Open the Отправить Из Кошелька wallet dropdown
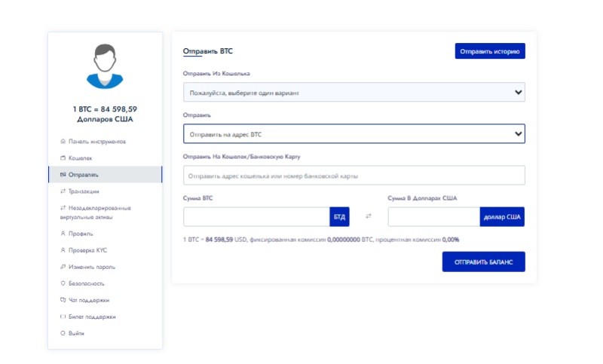This screenshot has height=364, width=603. click(354, 92)
